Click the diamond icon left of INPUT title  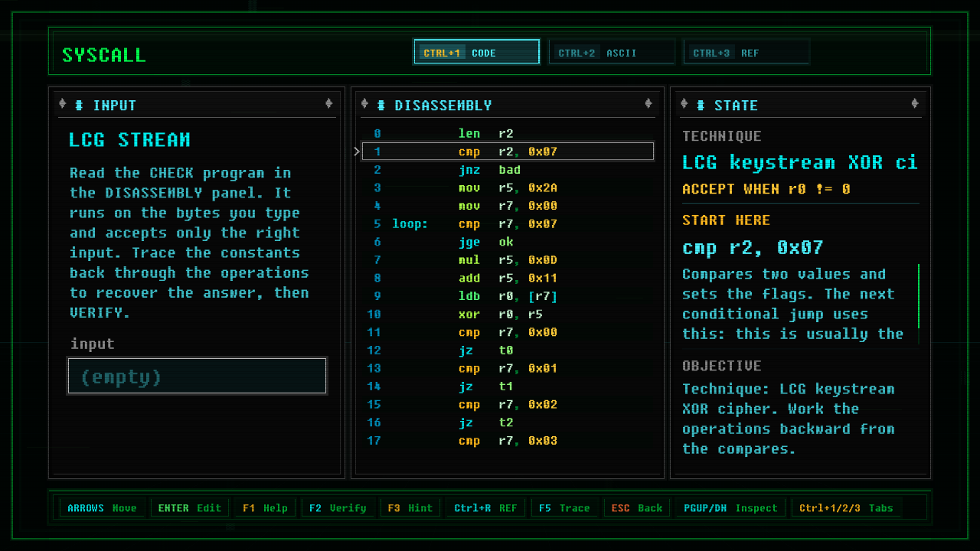coord(63,104)
